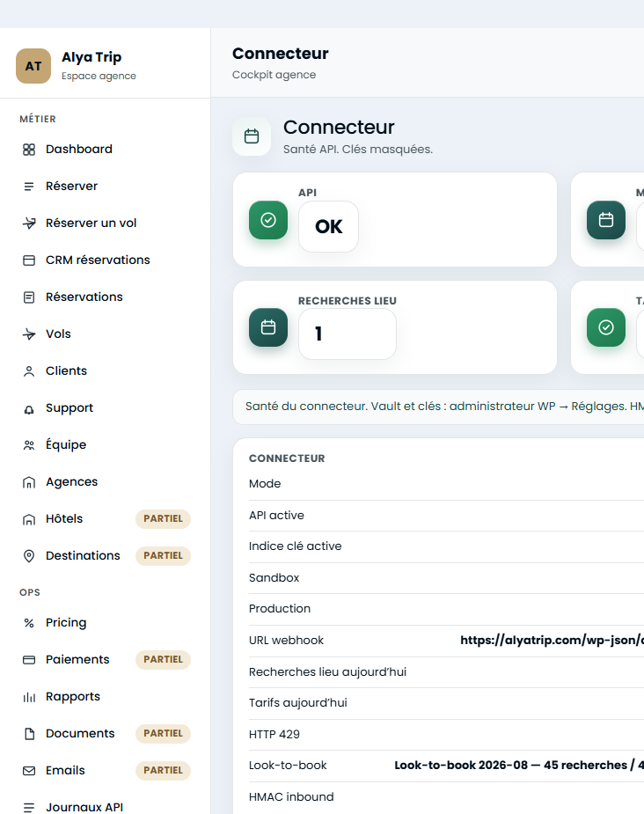Click the Hôtels building icon

coord(29,519)
